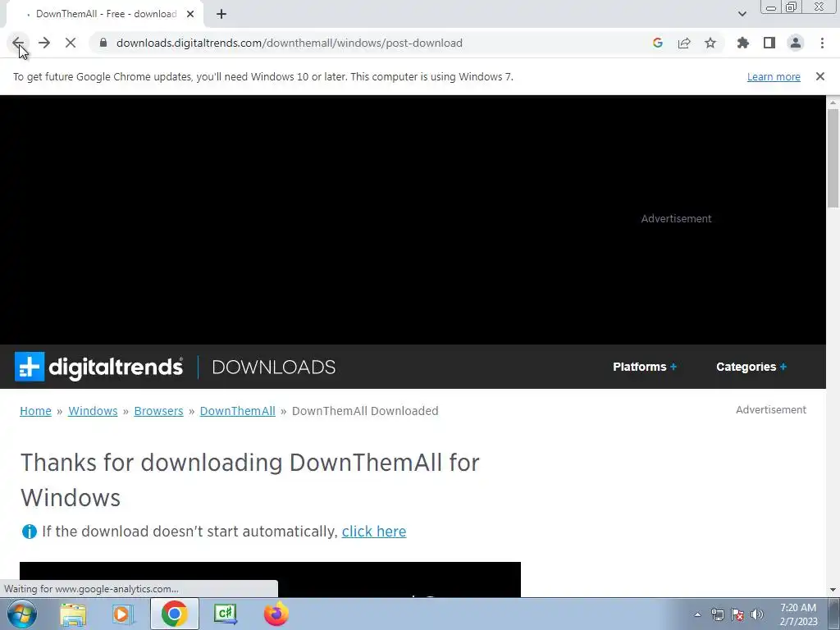Open Windows Media Player from the taskbar
This screenshot has width=840, height=630.
coord(123,614)
